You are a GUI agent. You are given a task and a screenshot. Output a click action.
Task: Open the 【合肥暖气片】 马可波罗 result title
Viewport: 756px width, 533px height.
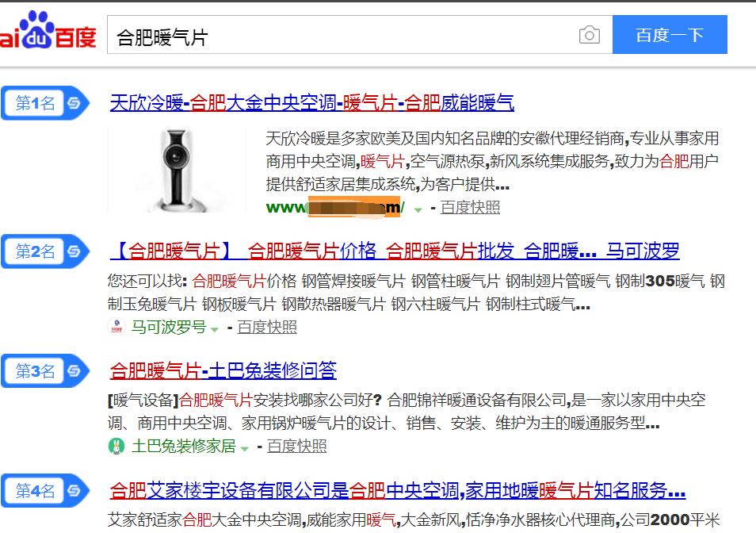point(395,251)
